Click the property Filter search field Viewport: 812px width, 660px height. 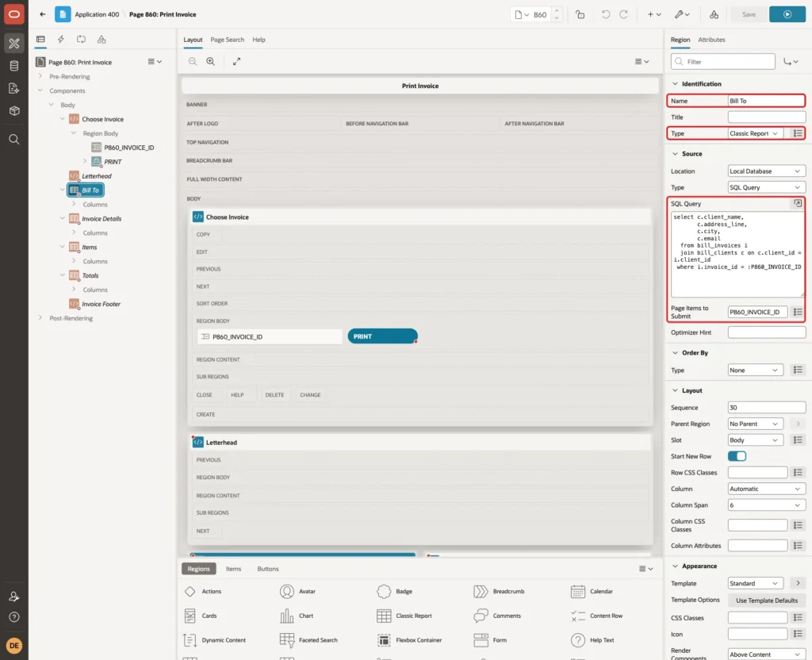point(723,62)
